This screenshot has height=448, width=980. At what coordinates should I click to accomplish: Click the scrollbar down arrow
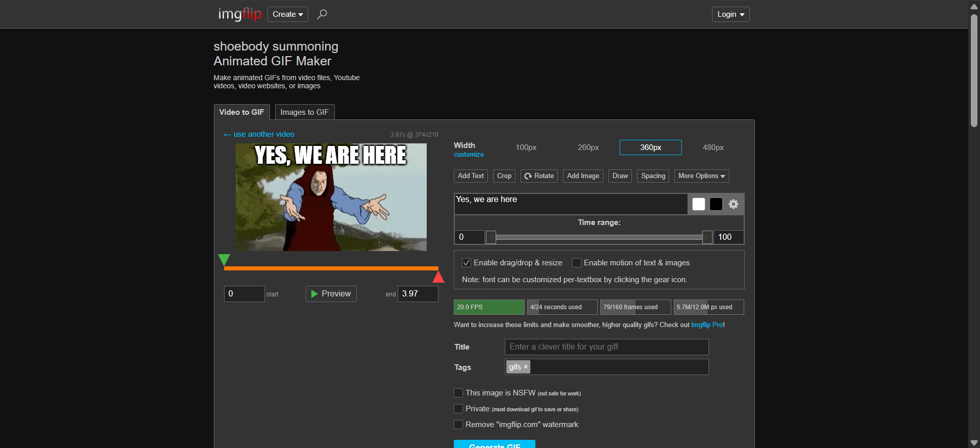tap(974, 443)
